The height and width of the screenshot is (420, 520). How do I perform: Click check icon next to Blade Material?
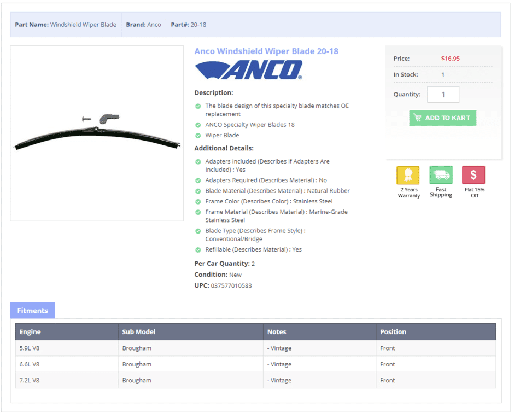pos(198,191)
